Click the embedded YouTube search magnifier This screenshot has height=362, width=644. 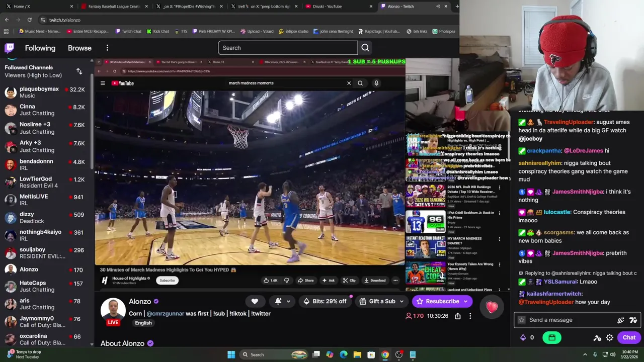(x=360, y=83)
